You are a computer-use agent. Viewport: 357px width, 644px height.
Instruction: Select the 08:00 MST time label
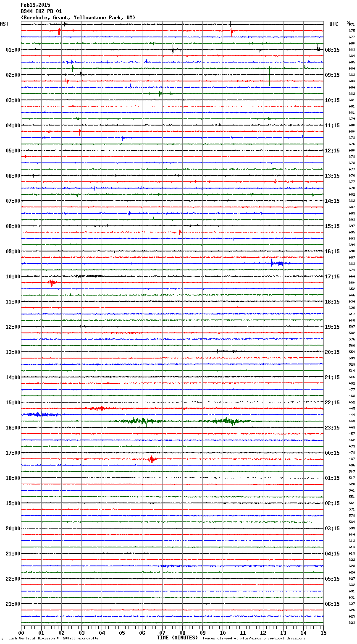(x=13, y=226)
